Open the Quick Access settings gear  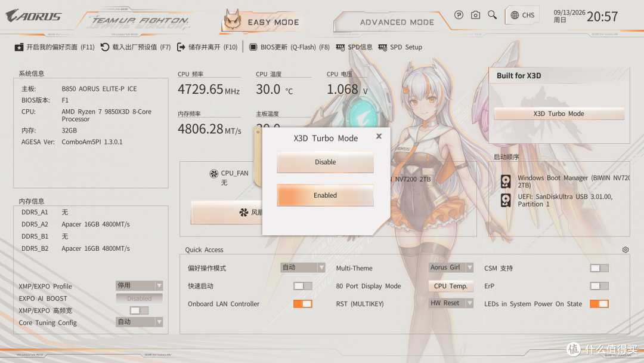click(x=625, y=250)
